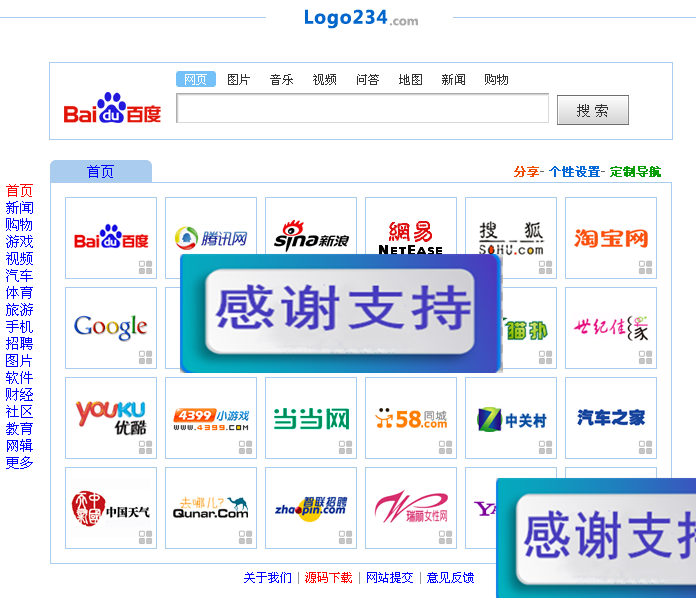This screenshot has height=598, width=696.
Task: Open the 汽车之家 logo tile
Action: click(x=611, y=417)
